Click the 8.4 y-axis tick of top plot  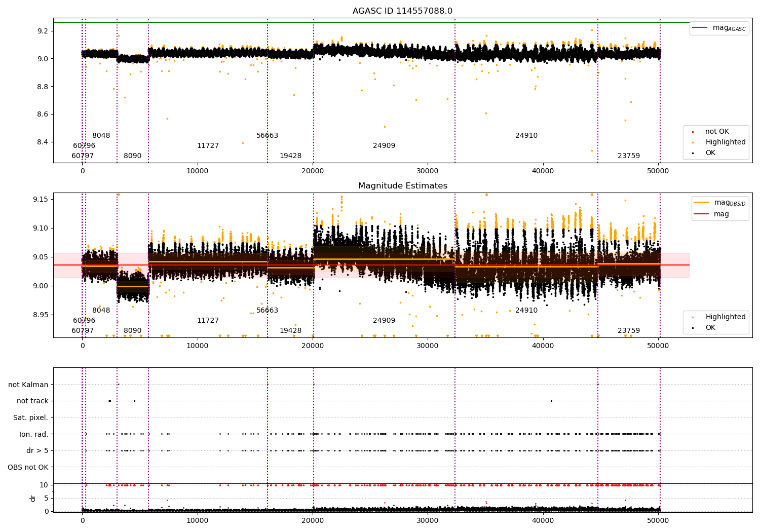click(43, 142)
